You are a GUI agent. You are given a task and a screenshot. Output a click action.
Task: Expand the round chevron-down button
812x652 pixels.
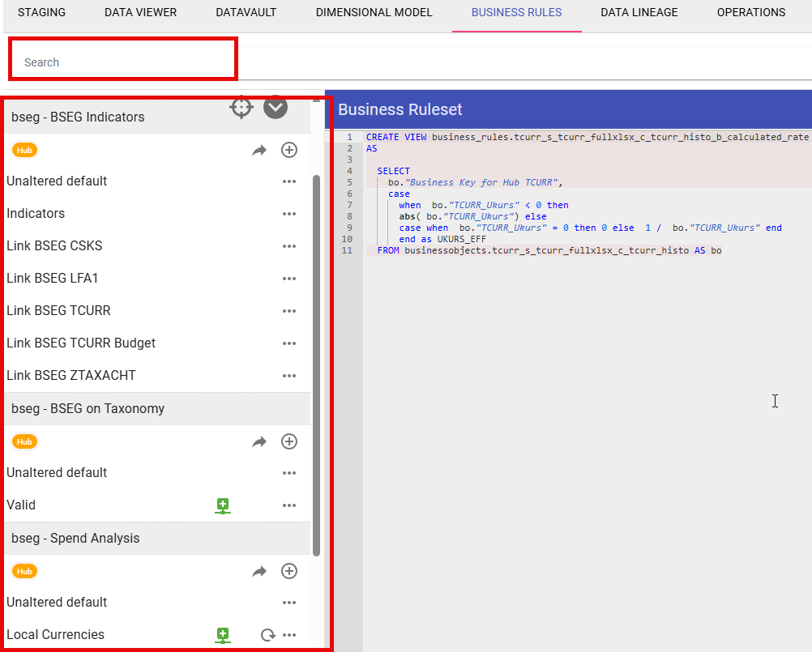tap(276, 106)
